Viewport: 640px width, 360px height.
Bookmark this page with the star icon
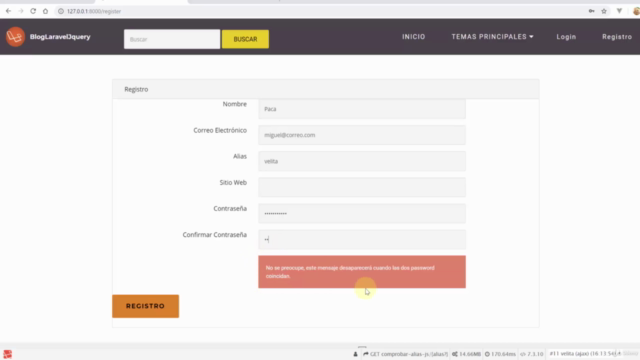coord(604,11)
